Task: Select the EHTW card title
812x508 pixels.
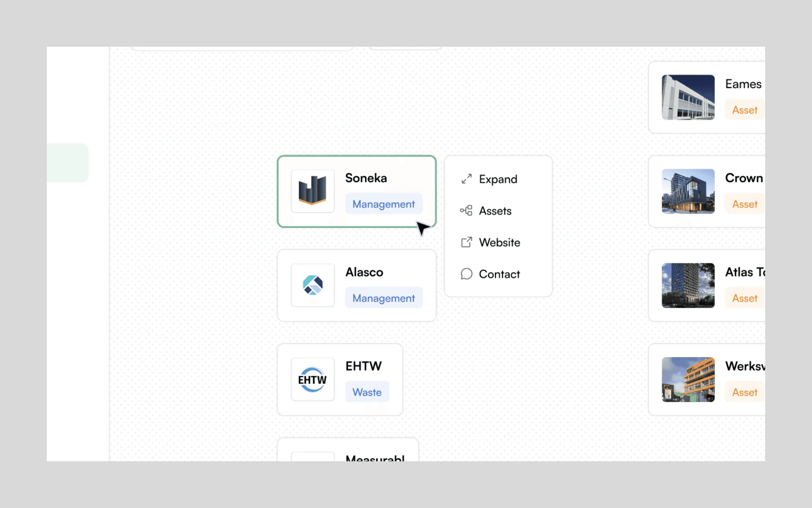Action: [x=363, y=366]
